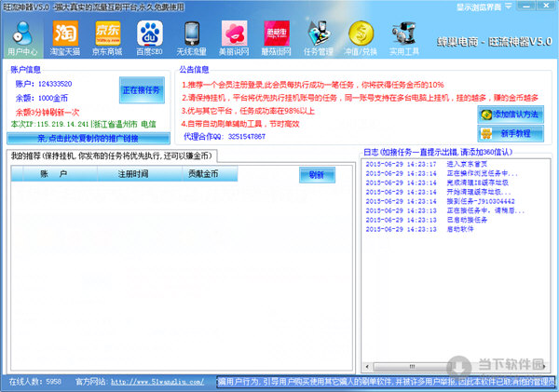Select log entry 正在操作浏览任务中
Image resolution: width=559 pixels, height=392 pixels.
click(442, 173)
